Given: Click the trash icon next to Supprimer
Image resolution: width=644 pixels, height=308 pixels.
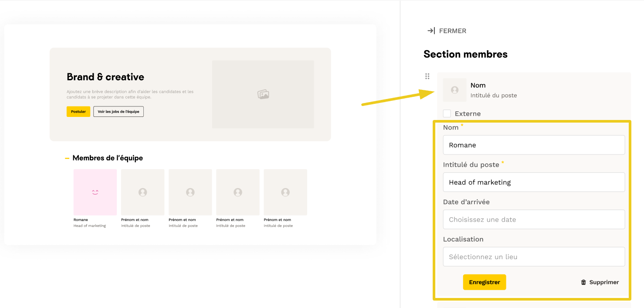Looking at the screenshot, I should tap(583, 282).
